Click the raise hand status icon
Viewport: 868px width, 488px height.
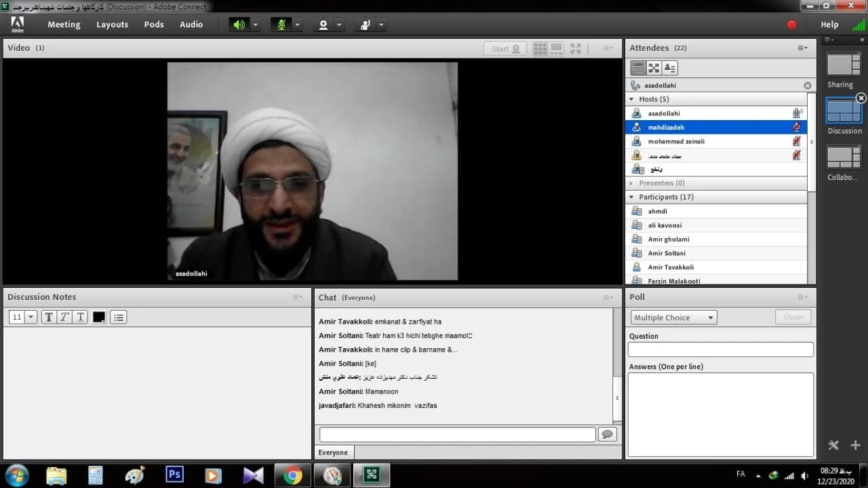365,24
